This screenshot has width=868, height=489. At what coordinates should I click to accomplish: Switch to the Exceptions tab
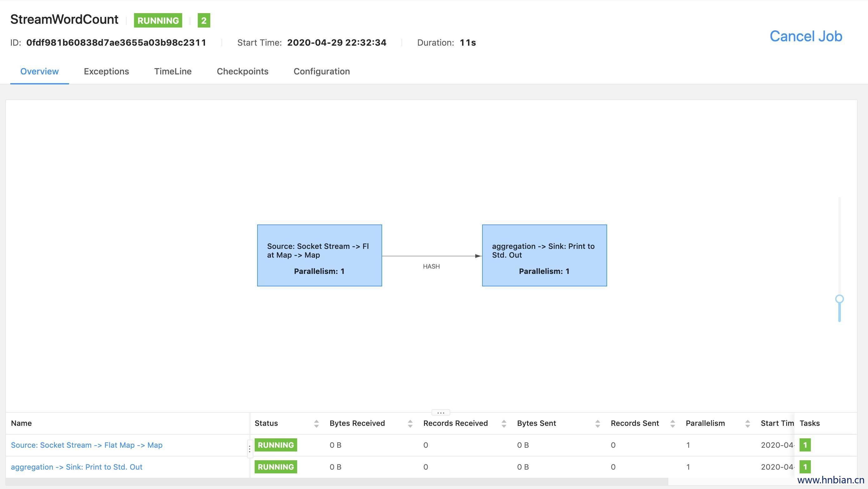pos(106,72)
